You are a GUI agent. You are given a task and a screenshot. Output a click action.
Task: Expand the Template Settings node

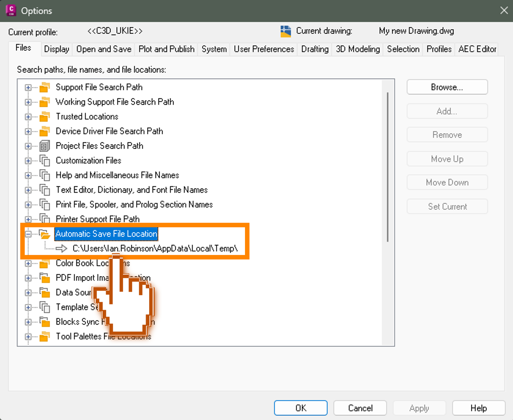pyautogui.click(x=28, y=307)
